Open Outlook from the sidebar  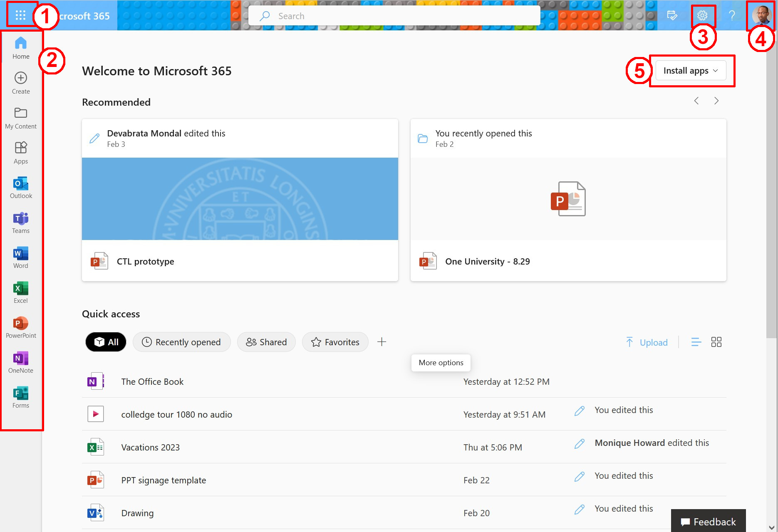click(x=21, y=188)
